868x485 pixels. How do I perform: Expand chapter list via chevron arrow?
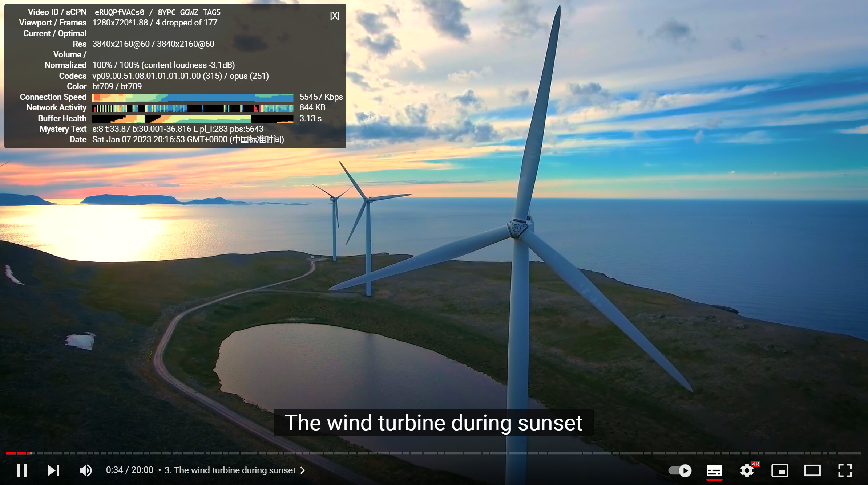click(x=303, y=470)
